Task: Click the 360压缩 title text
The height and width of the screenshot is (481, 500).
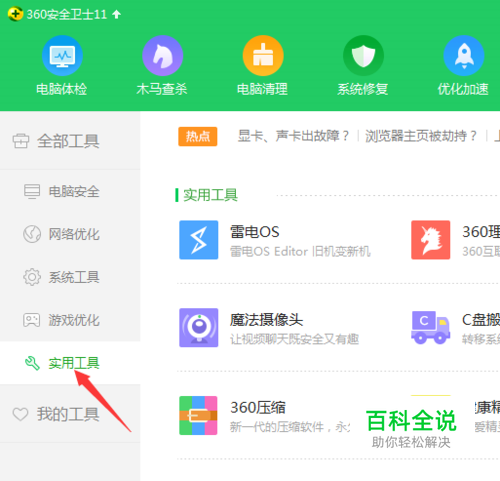Action: click(258, 407)
